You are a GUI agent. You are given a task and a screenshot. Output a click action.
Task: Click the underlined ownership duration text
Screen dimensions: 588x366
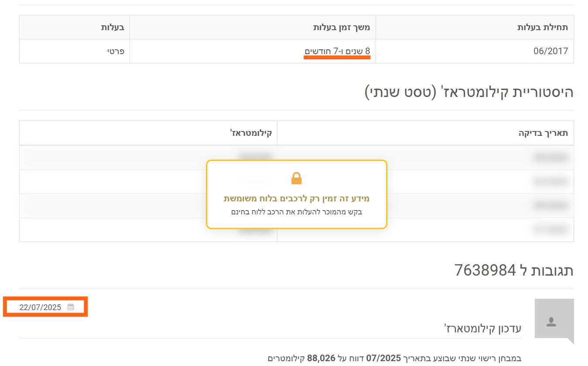337,52
